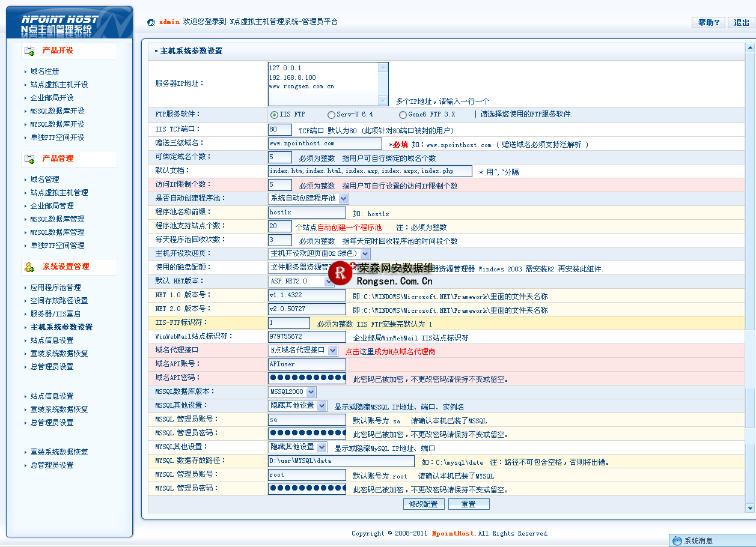Open 域名注册 in the sidebar

(x=45, y=71)
